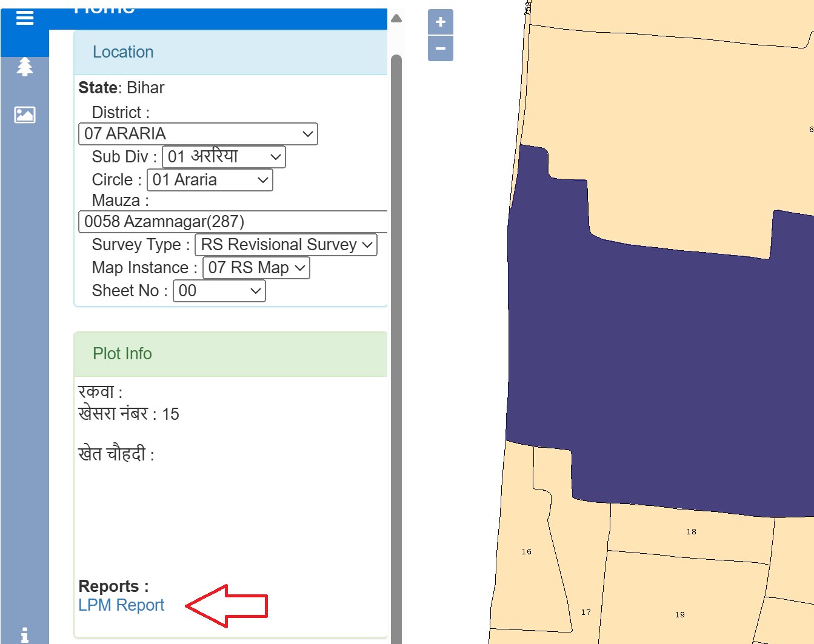Image resolution: width=814 pixels, height=644 pixels.
Task: Open the hamburger menu in the sidebar
Action: pyautogui.click(x=25, y=18)
